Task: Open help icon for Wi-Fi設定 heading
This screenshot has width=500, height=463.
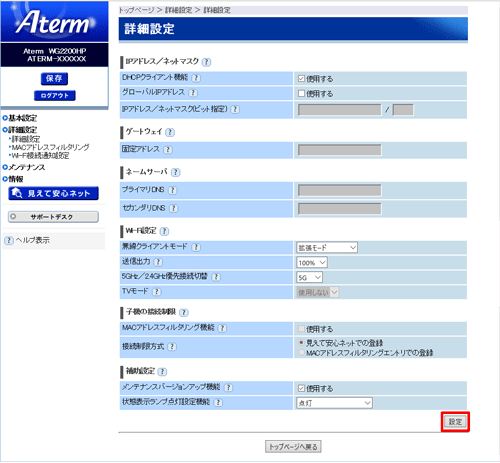Action: pyautogui.click(x=164, y=231)
